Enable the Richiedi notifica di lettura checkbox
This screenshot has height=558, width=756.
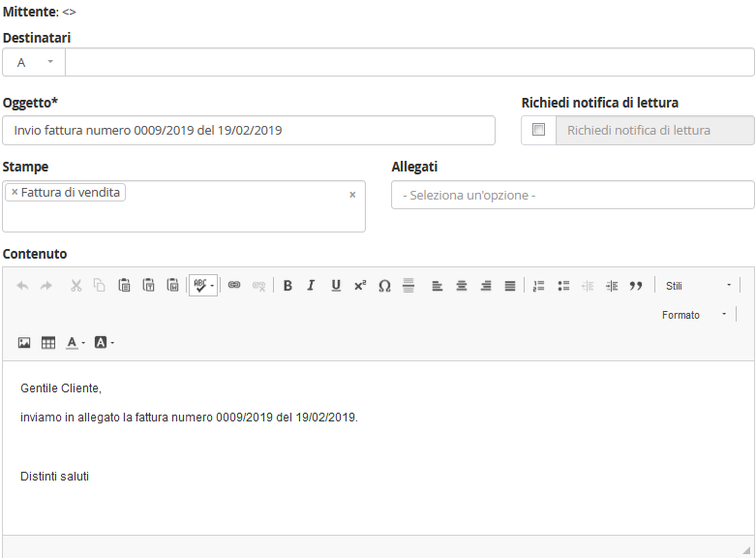point(538,130)
